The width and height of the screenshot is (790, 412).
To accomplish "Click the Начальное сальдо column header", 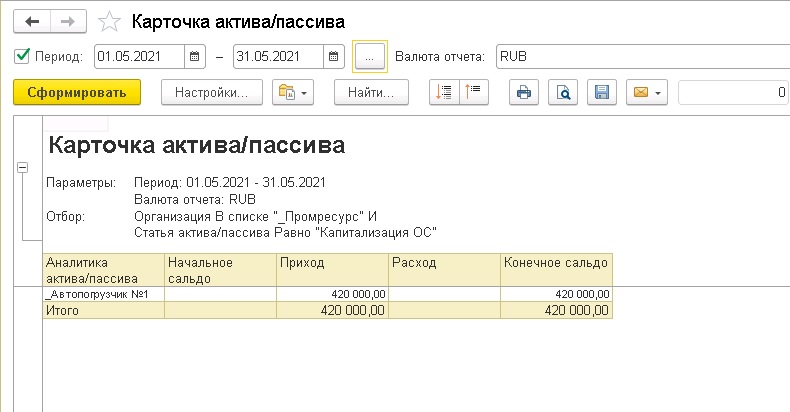I will [221, 270].
